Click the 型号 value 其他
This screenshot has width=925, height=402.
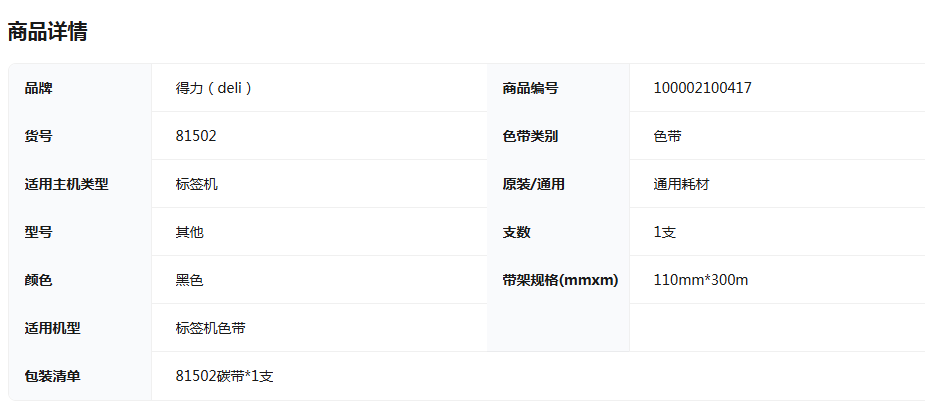coord(189,232)
